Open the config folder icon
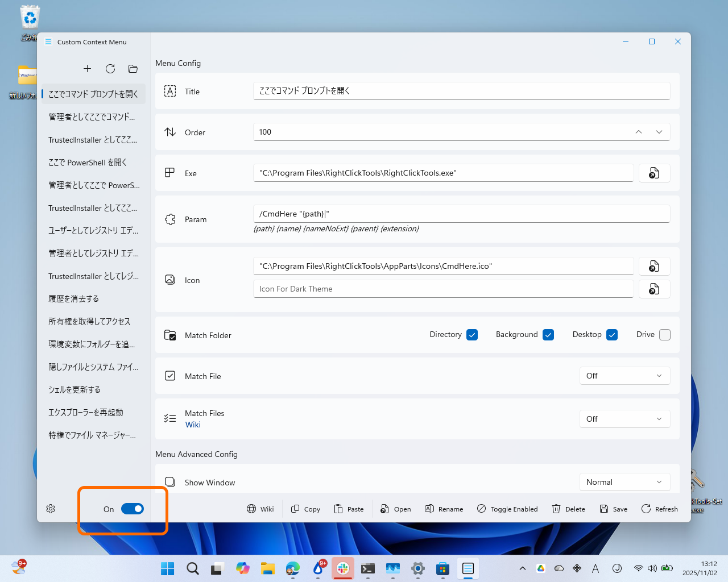 [x=133, y=69]
